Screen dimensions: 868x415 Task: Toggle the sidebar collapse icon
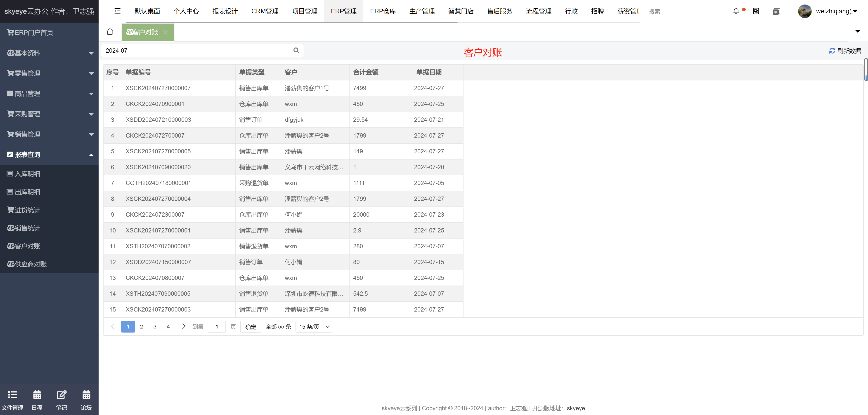point(117,11)
